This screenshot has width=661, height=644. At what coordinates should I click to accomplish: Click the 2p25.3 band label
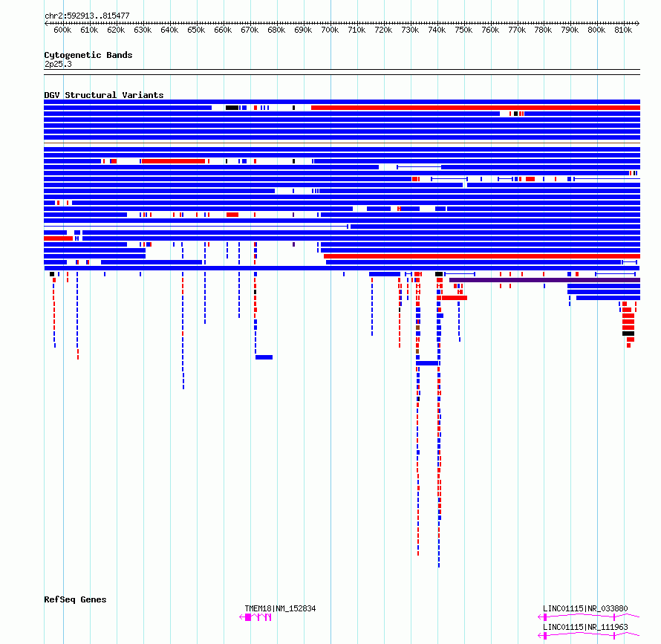pyautogui.click(x=58, y=64)
